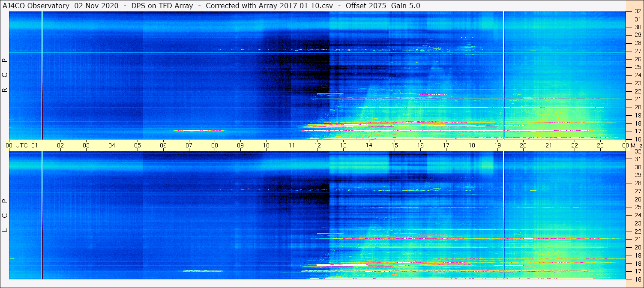
Task: Click the 12 hour mark on the time axis
Action: point(318,145)
